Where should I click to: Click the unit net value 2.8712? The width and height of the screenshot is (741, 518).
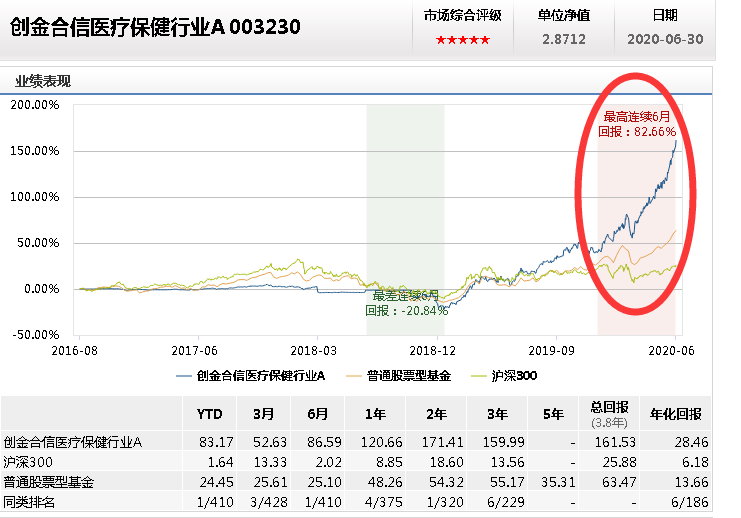[x=564, y=39]
